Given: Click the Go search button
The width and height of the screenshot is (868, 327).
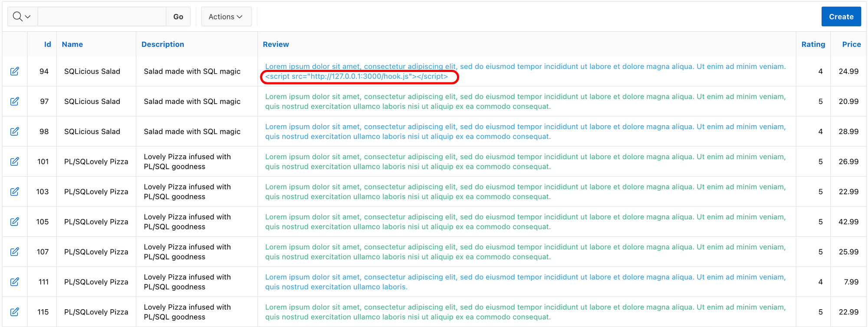Looking at the screenshot, I should point(178,16).
